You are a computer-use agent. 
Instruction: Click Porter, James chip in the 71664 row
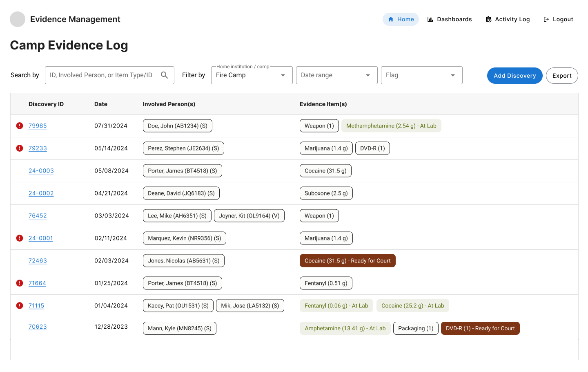point(183,283)
